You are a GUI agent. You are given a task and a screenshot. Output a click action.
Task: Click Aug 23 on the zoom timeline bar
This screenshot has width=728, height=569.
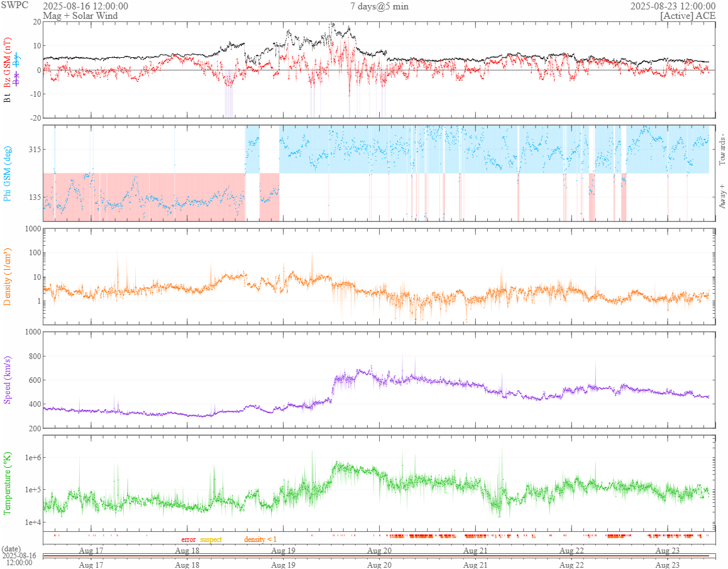tap(667, 565)
